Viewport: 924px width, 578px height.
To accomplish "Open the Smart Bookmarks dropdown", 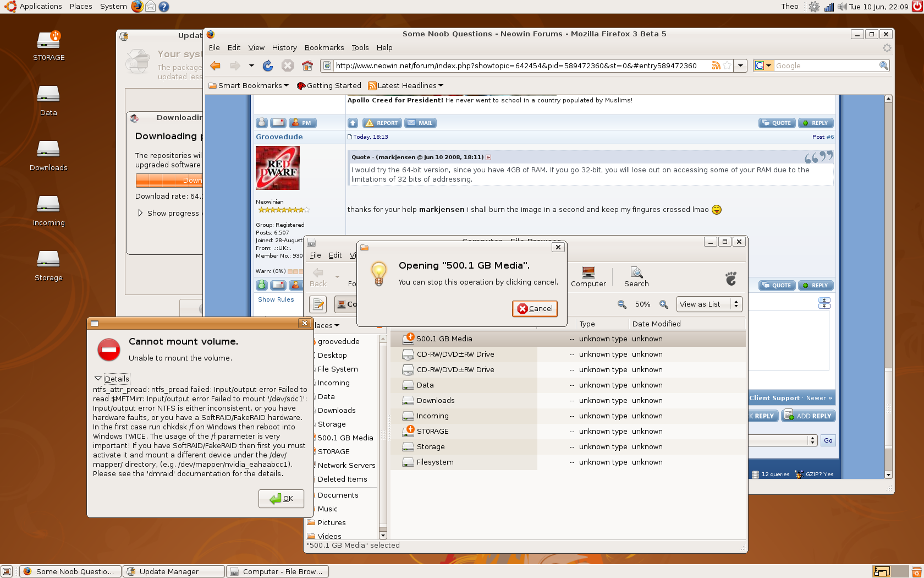I will [249, 86].
